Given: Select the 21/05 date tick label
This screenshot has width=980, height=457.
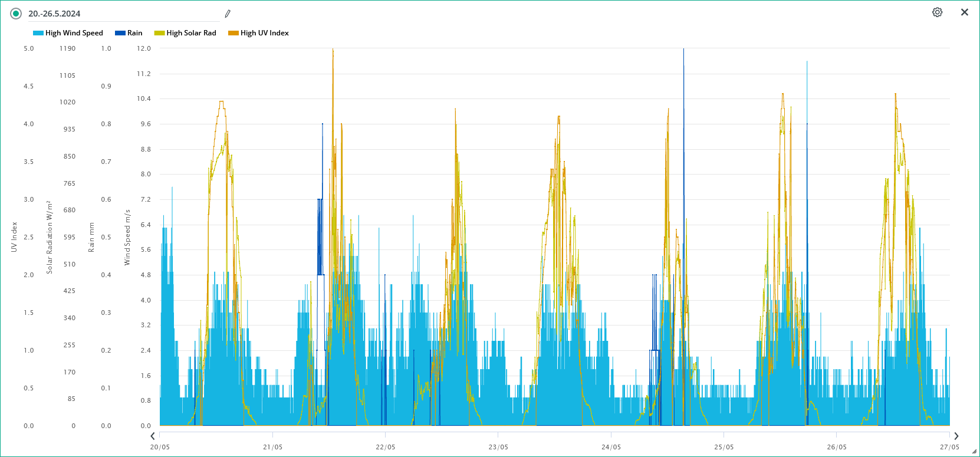Looking at the screenshot, I should (x=272, y=447).
